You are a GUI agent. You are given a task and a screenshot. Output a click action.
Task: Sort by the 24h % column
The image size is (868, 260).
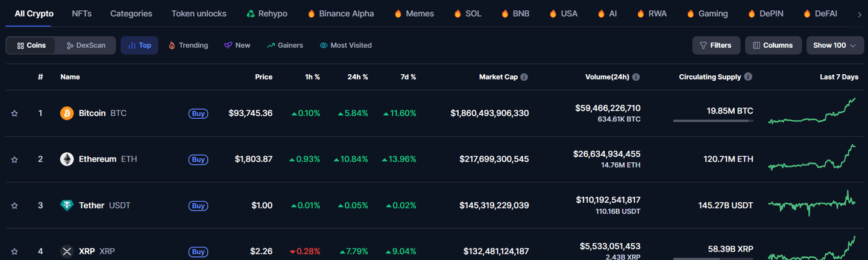[x=357, y=77]
